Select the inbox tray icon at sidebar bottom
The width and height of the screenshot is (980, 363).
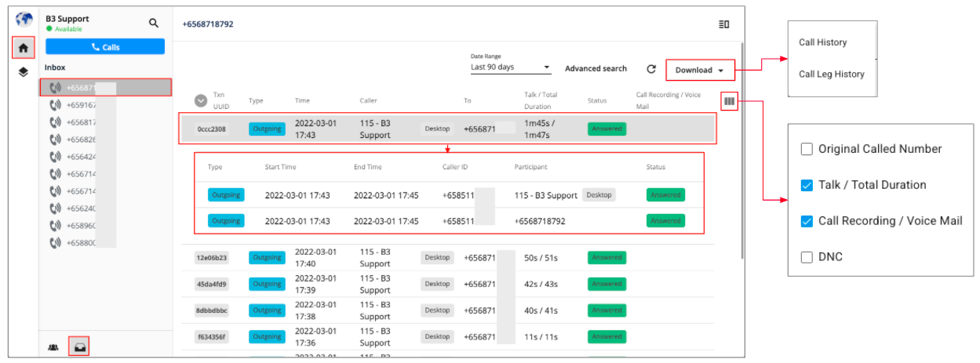pos(79,346)
